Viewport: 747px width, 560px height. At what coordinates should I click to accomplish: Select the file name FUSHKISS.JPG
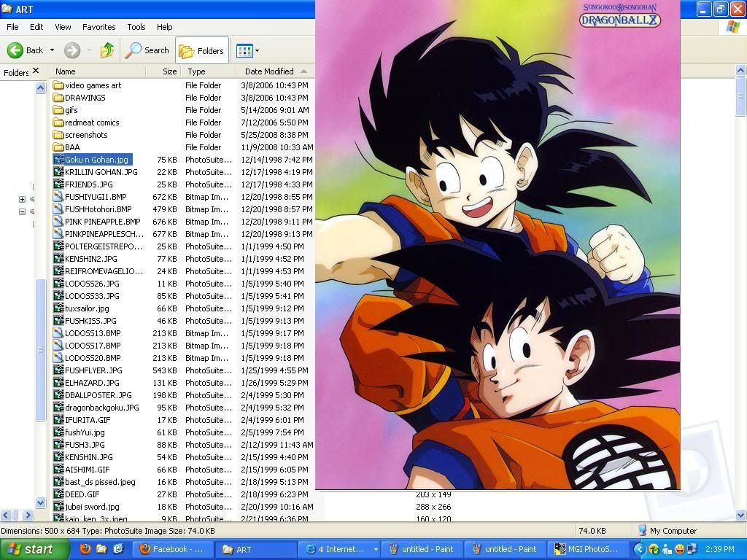[x=90, y=321]
